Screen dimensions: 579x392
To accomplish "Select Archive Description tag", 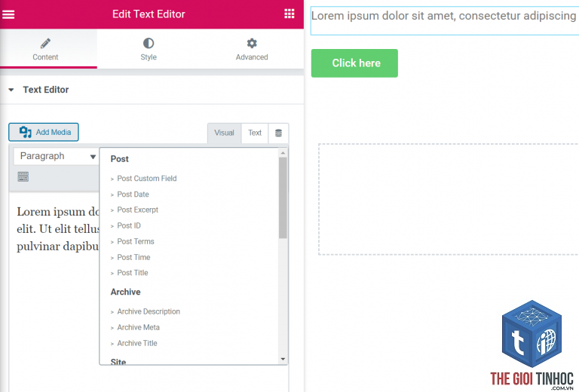I will [x=149, y=312].
